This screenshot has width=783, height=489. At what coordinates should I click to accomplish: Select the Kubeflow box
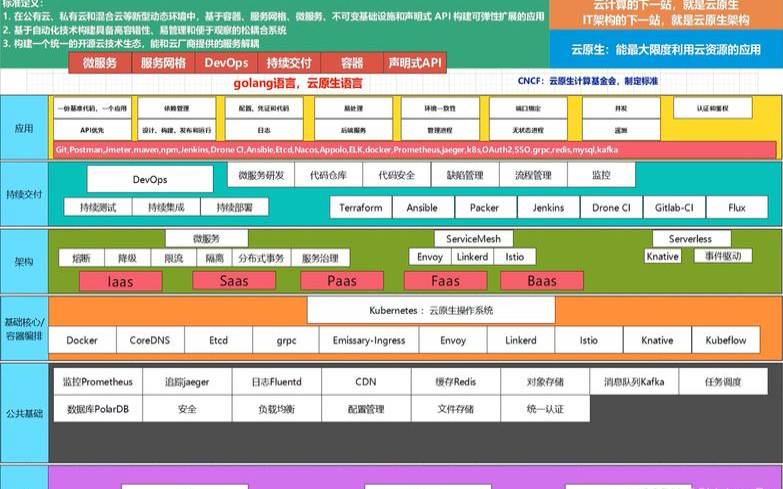(x=726, y=340)
